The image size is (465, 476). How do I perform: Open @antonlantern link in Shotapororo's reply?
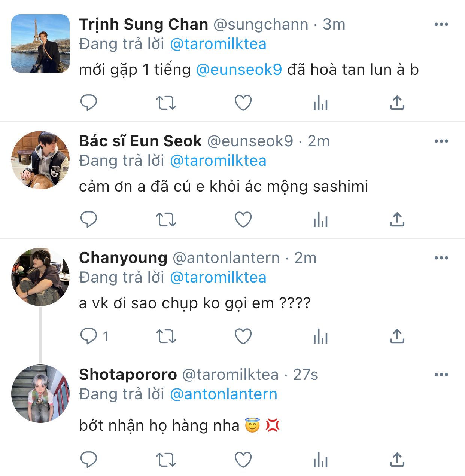[224, 394]
